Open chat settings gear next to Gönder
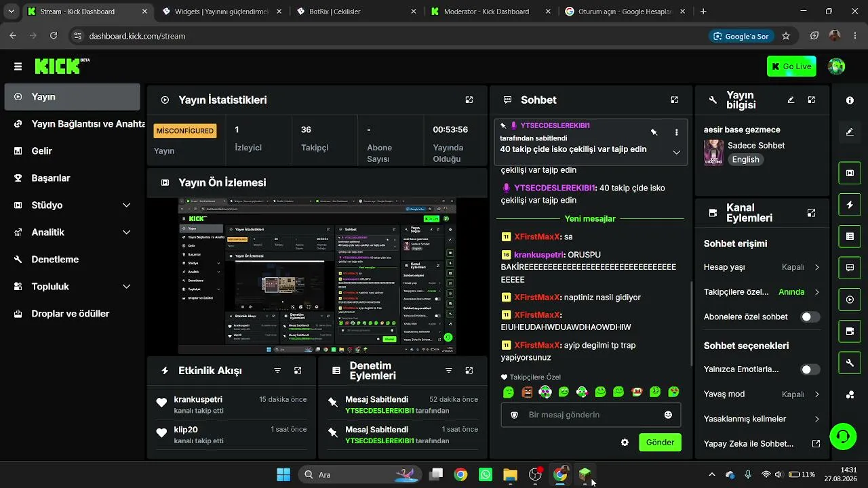 point(625,443)
